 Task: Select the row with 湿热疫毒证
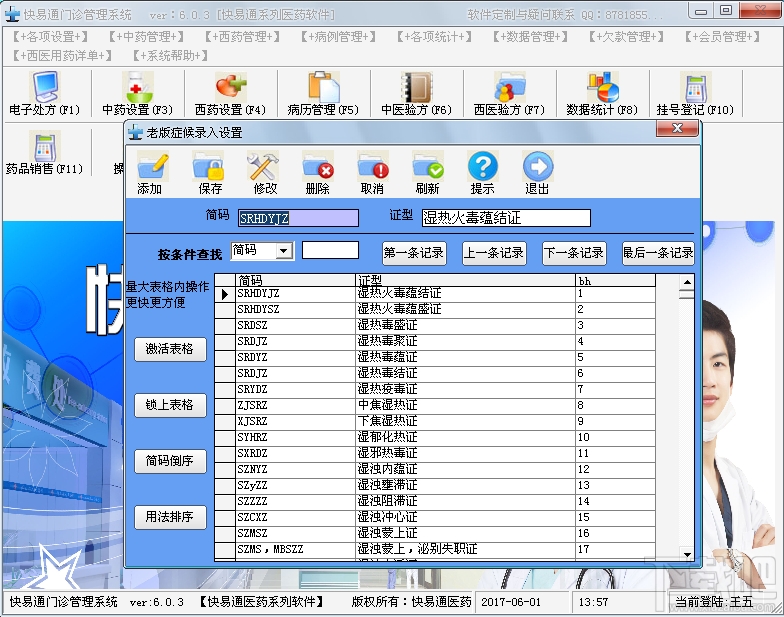click(435, 390)
